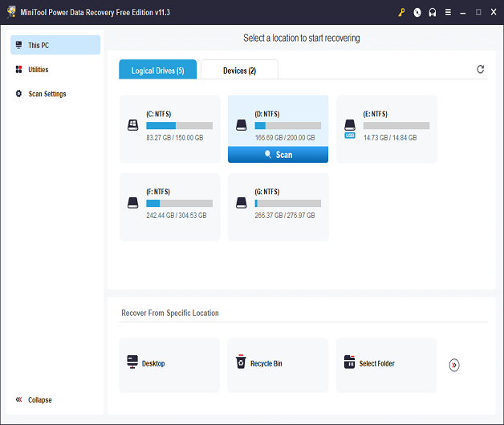This screenshot has width=504, height=425.
Task: Open the bootable media disc icon
Action: pos(417,13)
